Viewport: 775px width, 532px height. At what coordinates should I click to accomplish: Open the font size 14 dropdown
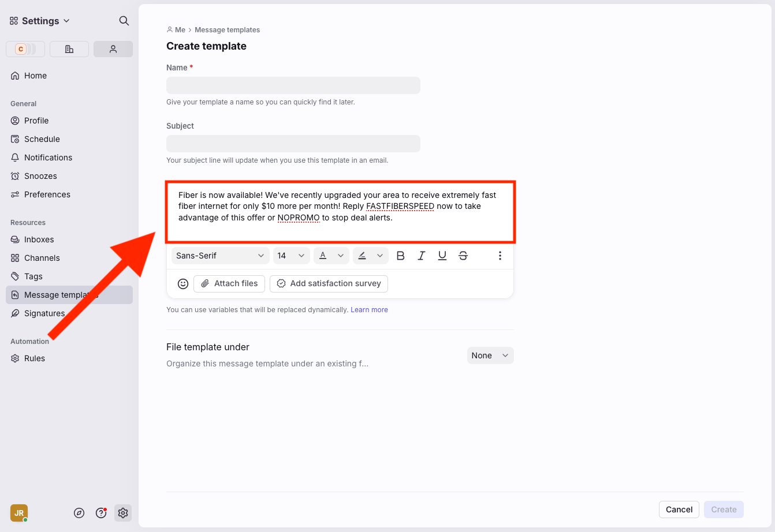pyautogui.click(x=291, y=256)
